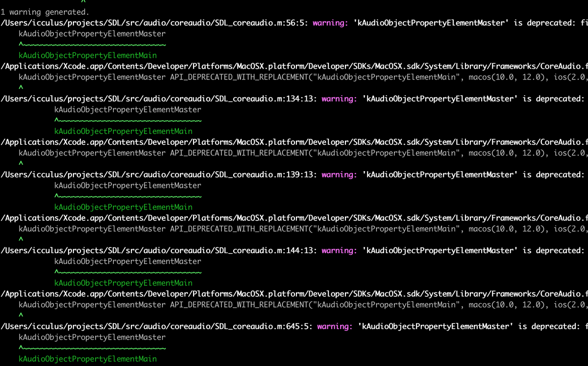
Task: Select the SDL_coreaudio.m:645:5 file path
Action: (157, 326)
